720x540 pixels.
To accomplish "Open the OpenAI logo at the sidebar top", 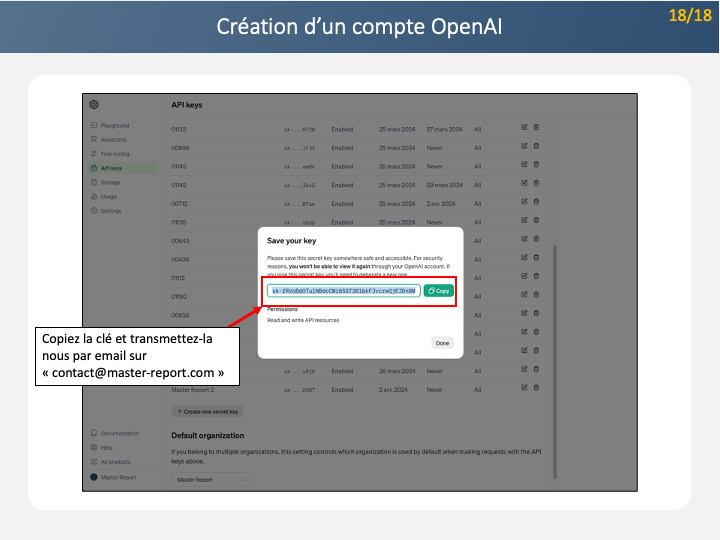I will (x=93, y=104).
